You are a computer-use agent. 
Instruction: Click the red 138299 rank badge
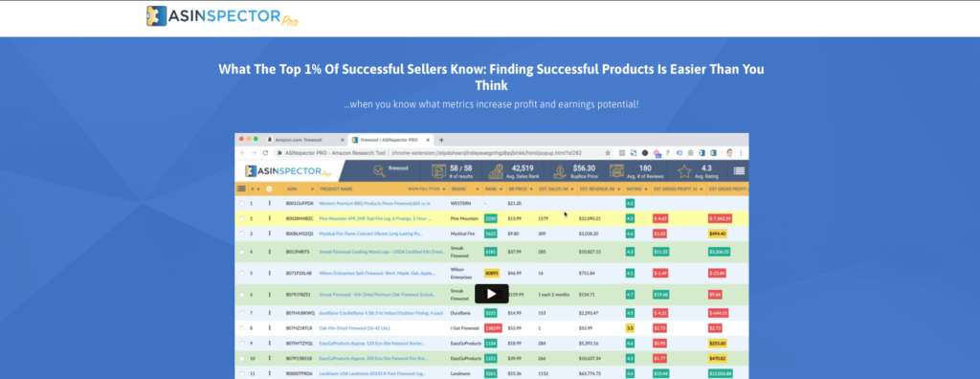[493, 327]
